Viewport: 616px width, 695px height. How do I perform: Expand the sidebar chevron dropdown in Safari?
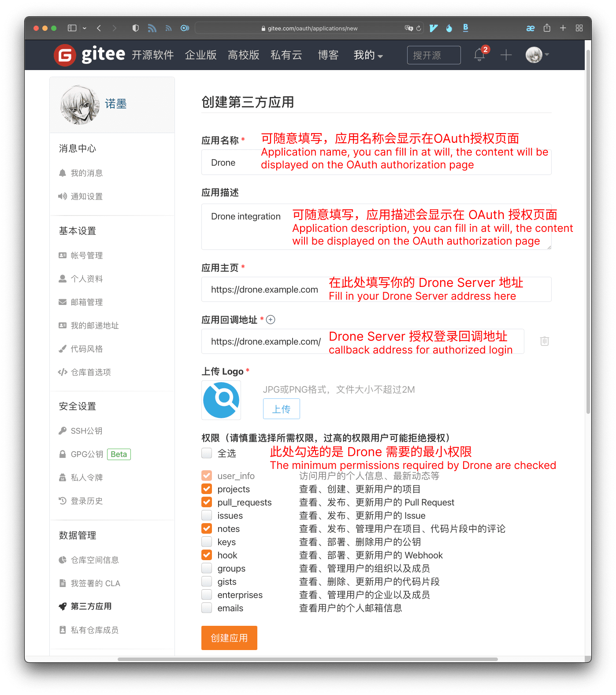tap(85, 28)
